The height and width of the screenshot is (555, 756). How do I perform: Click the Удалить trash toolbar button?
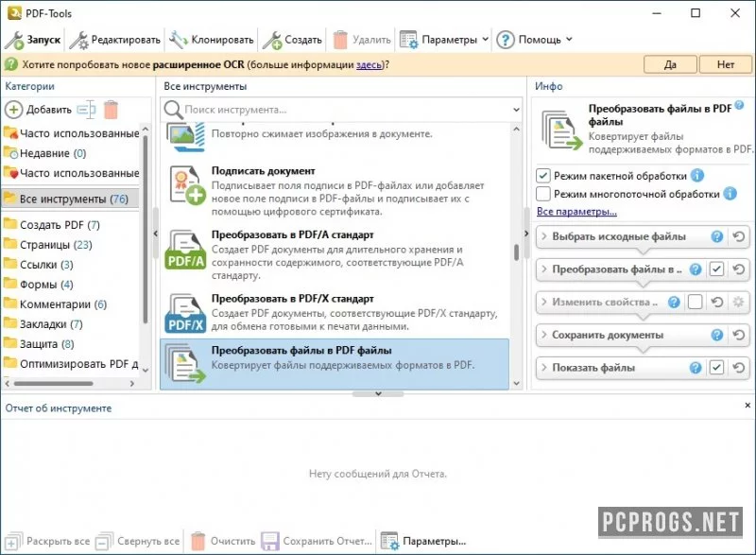[362, 40]
